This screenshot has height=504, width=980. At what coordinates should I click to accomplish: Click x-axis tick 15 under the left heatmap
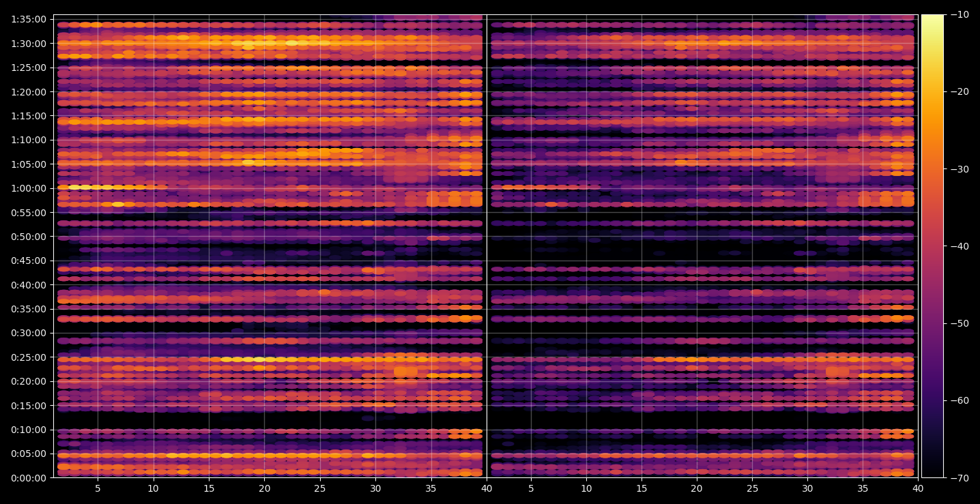[x=209, y=489]
